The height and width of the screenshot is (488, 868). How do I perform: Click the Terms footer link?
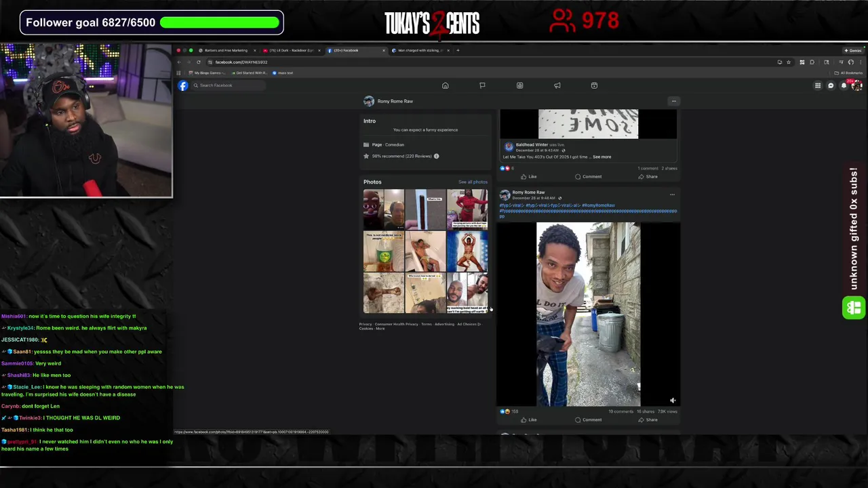click(427, 324)
